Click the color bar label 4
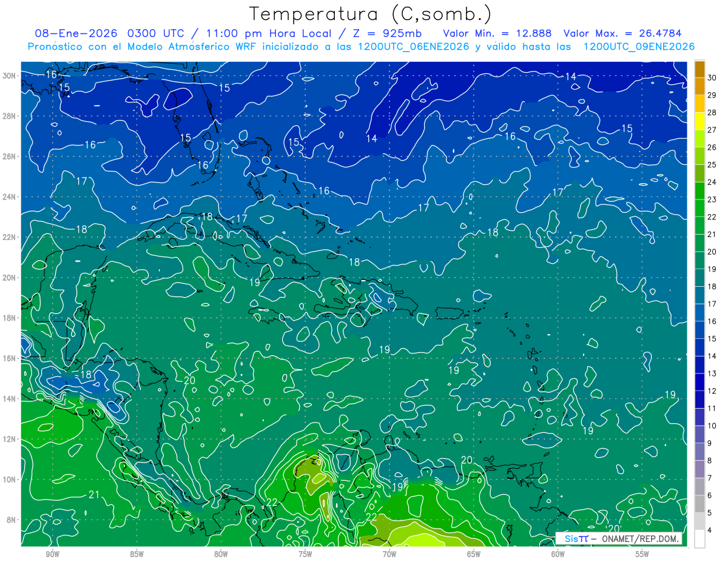This screenshot has height=562, width=728. coord(710,530)
